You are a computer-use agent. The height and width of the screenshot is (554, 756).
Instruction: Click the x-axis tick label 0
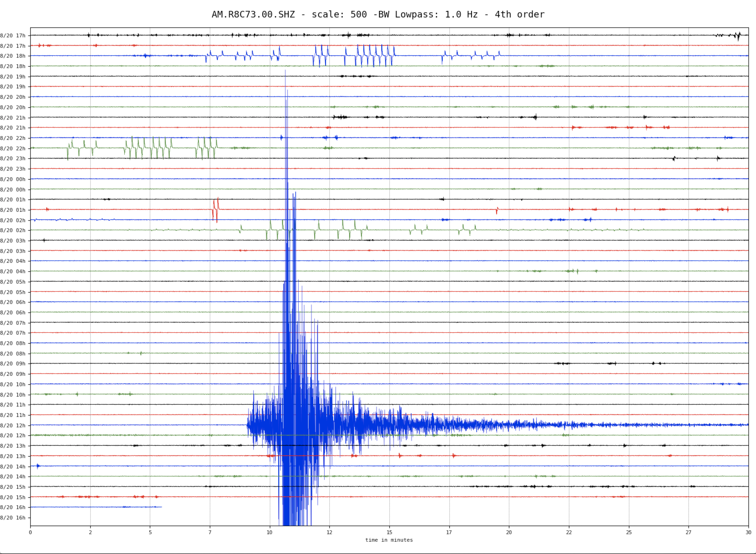coord(30,532)
